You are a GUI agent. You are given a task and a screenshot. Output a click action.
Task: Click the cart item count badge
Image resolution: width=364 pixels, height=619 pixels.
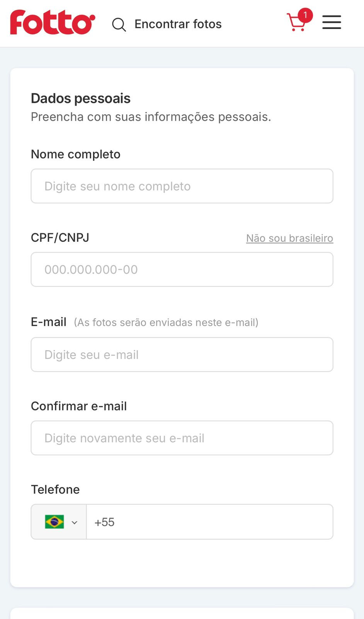coord(305,15)
